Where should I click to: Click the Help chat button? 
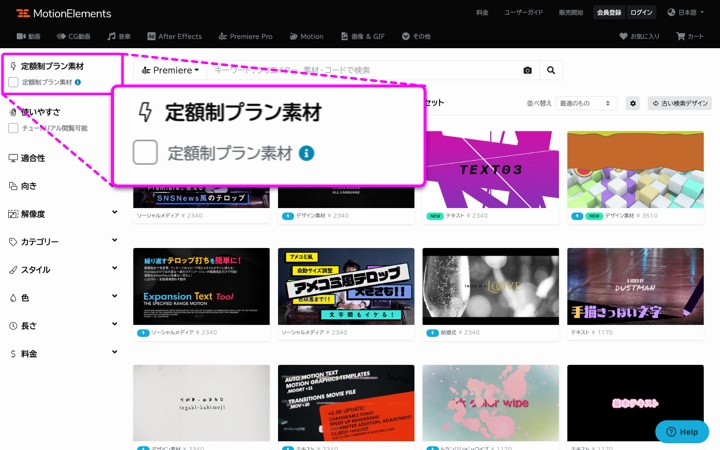point(682,432)
